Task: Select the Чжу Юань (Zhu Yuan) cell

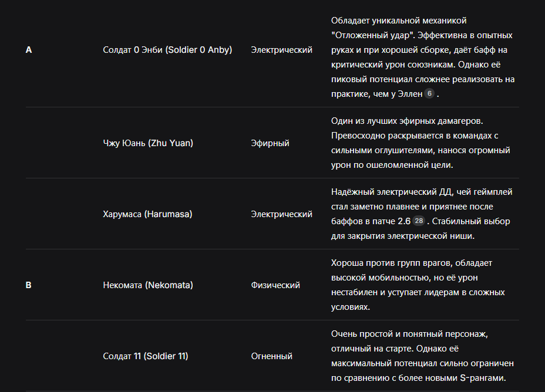Action: pyautogui.click(x=148, y=143)
